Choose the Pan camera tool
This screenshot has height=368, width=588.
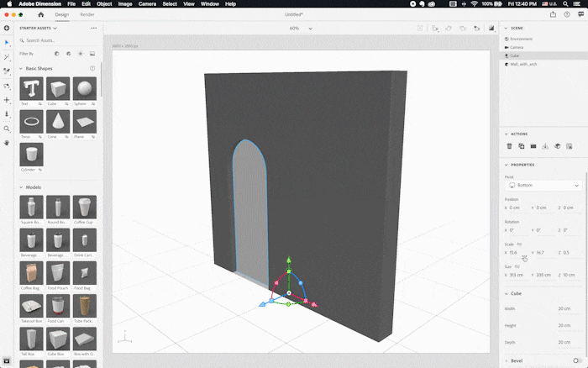coord(7,100)
